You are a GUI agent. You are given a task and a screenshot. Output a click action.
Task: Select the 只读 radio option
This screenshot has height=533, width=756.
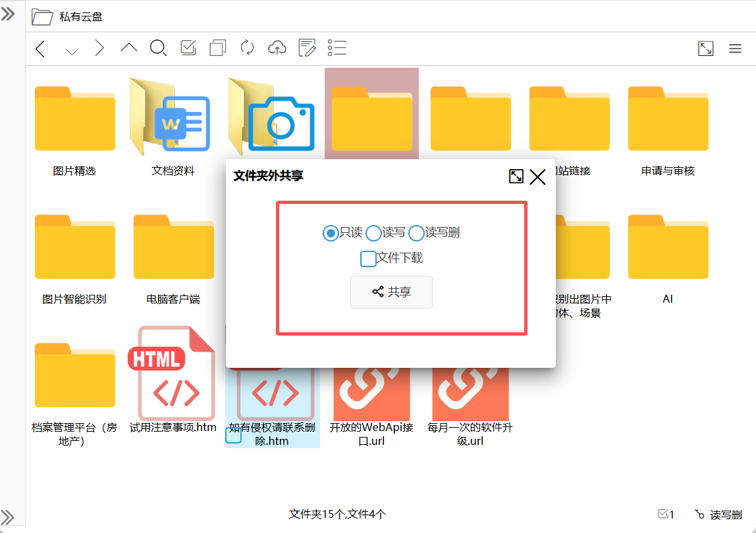[x=331, y=233]
